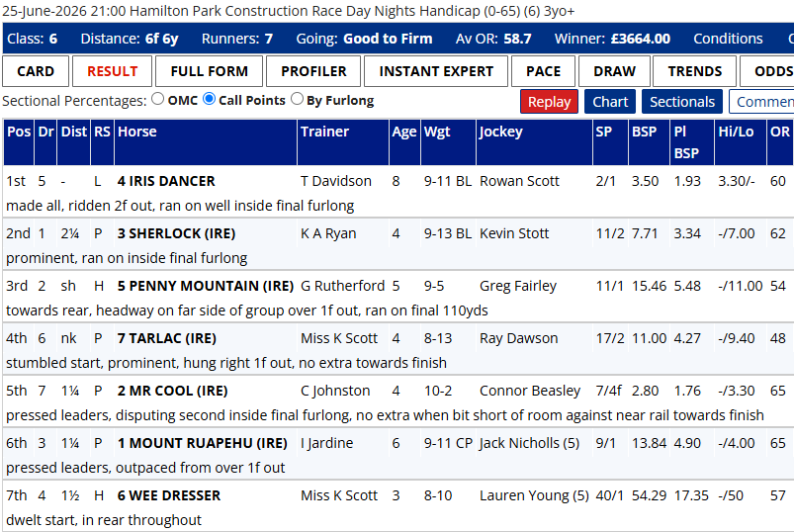Click trainer I Jardine
The image size is (794, 532).
pyautogui.click(x=326, y=443)
